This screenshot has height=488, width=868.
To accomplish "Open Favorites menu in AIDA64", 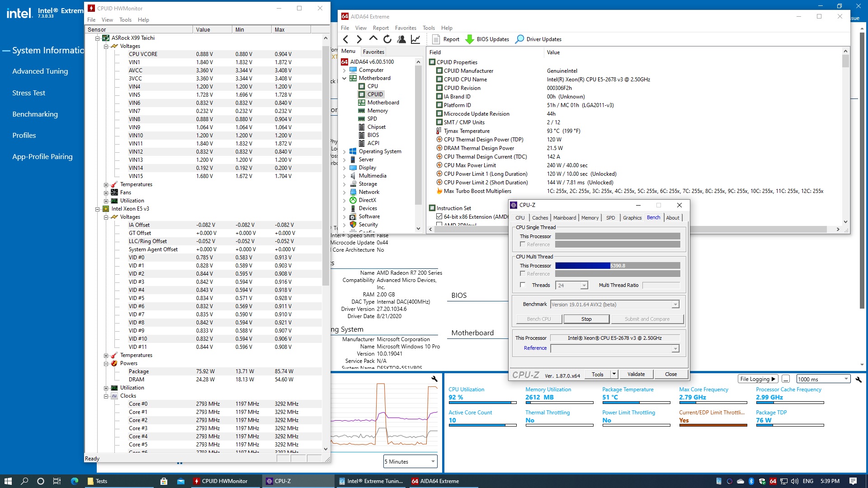I will pos(406,28).
